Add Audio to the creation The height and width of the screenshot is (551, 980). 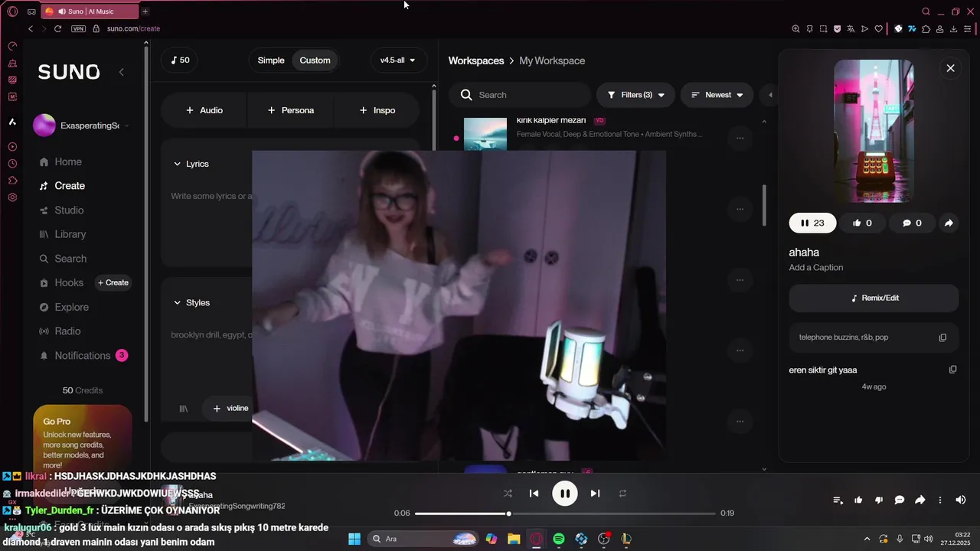tap(204, 110)
